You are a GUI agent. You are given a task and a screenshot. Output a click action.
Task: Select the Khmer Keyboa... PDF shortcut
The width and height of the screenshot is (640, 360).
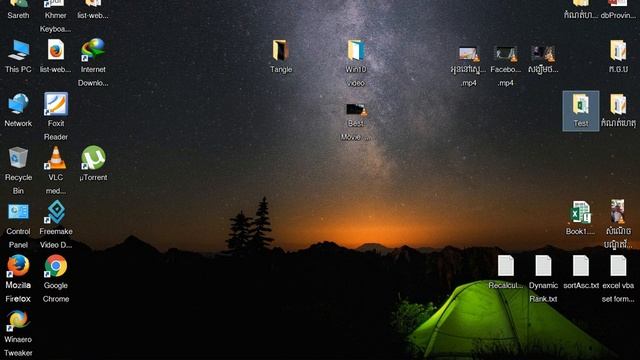[x=56, y=16]
